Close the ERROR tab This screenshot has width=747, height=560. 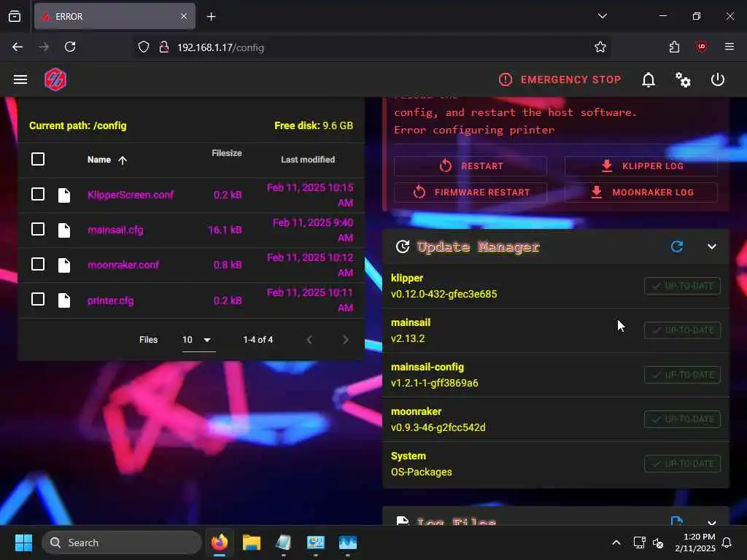coord(184,17)
